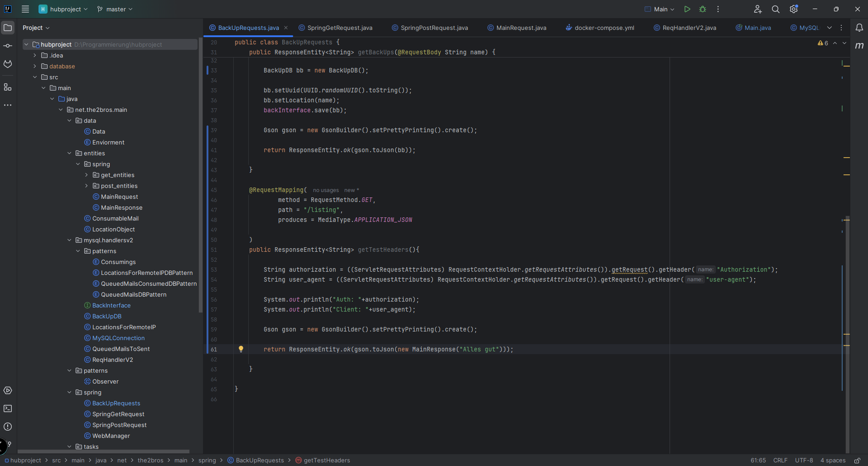Open Search Everywhere magnifier
Viewport: 868px width, 466px height.
pyautogui.click(x=776, y=9)
